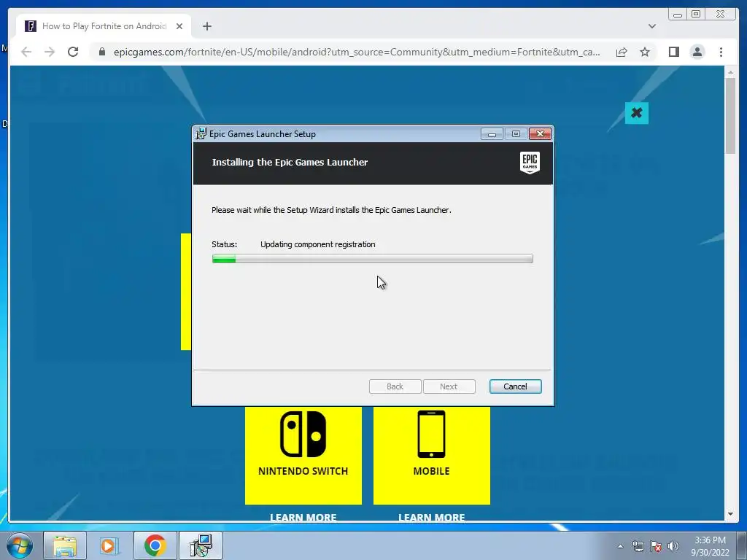Click the disabled Back button in Setup
The width and height of the screenshot is (747, 560).
(x=395, y=386)
